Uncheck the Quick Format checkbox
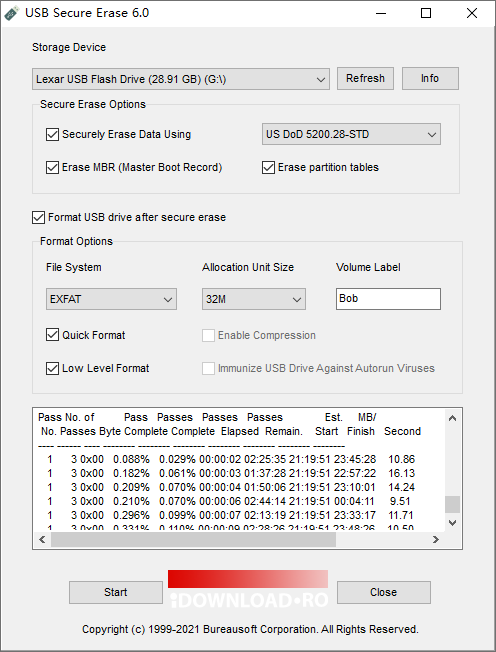Image resolution: width=496 pixels, height=652 pixels. coord(52,335)
